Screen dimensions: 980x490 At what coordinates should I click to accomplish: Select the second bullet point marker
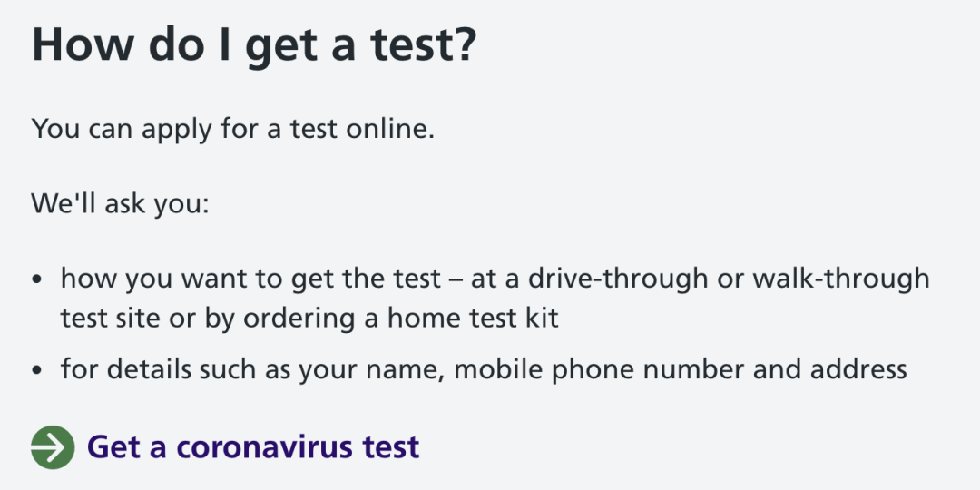[x=37, y=371]
